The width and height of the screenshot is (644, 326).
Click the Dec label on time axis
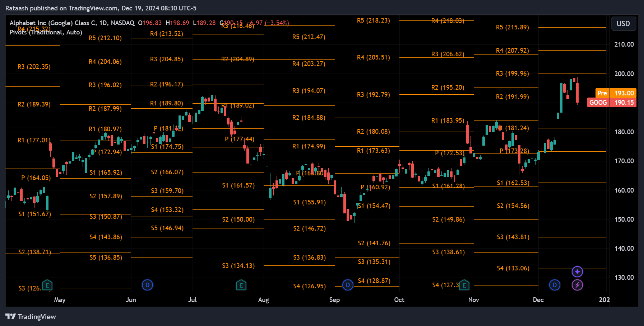pos(538,300)
